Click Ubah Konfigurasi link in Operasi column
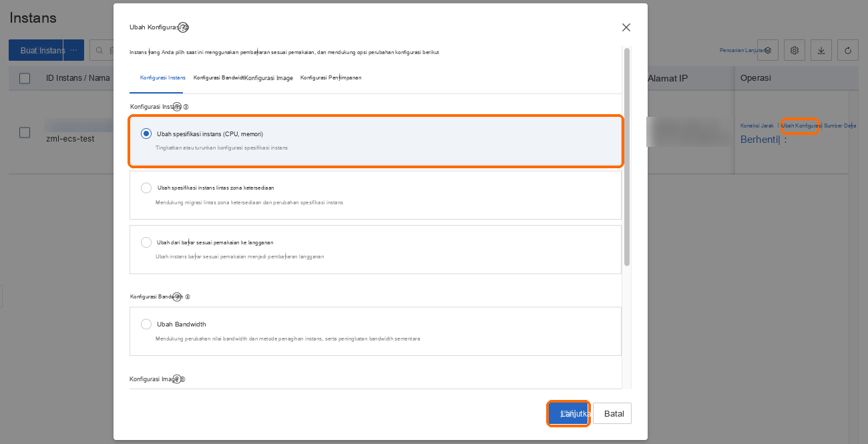This screenshot has width=868, height=444. [800, 126]
